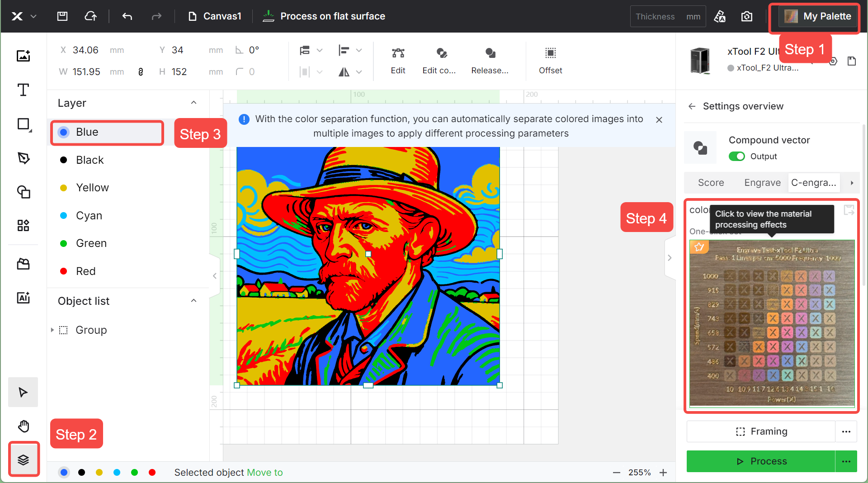868x483 pixels.
Task: Click the red swatch in bottom bar
Action: coord(152,473)
